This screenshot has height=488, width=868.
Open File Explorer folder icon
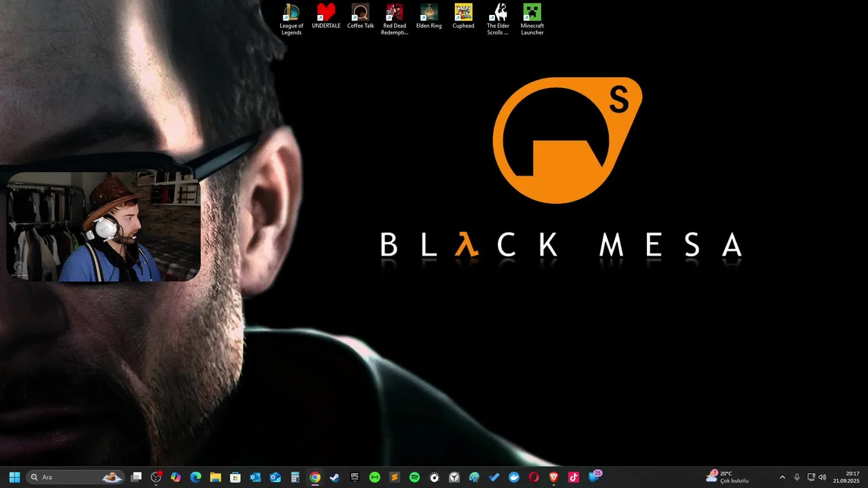[x=216, y=477]
